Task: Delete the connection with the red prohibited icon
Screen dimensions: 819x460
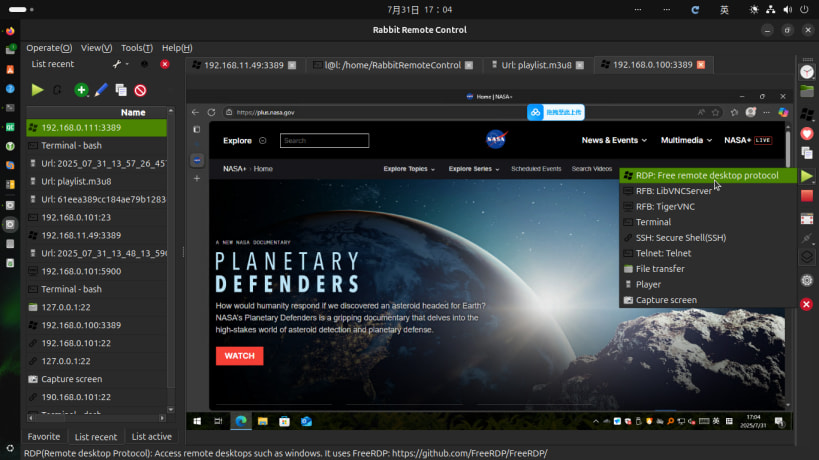Action: [140, 90]
